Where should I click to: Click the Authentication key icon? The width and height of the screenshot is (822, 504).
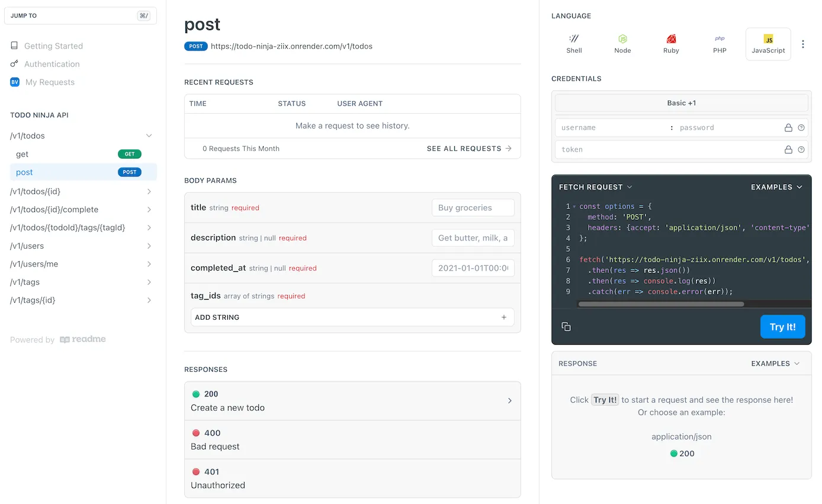14,64
